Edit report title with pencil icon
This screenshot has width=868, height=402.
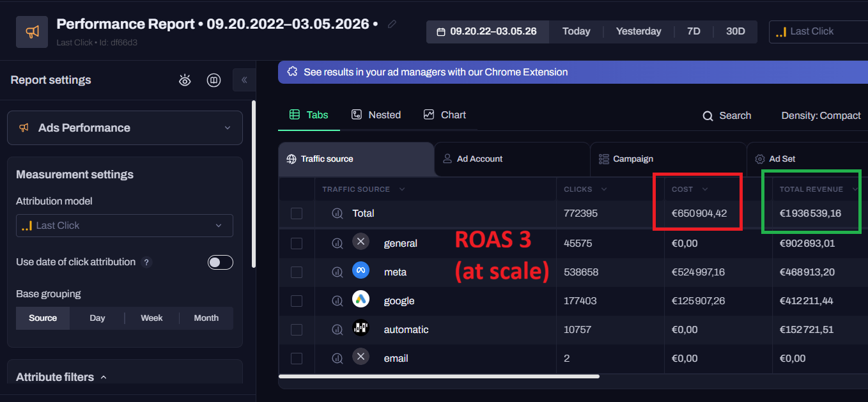[392, 24]
